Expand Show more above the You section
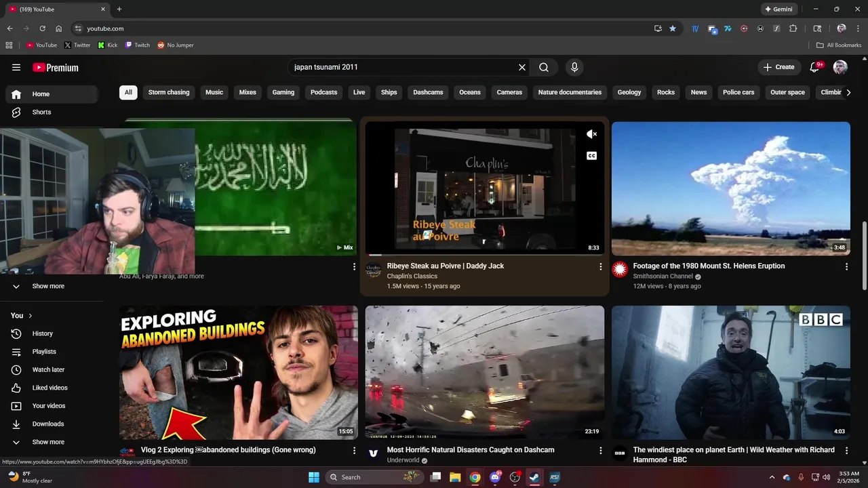The image size is (868, 488). 52,286
